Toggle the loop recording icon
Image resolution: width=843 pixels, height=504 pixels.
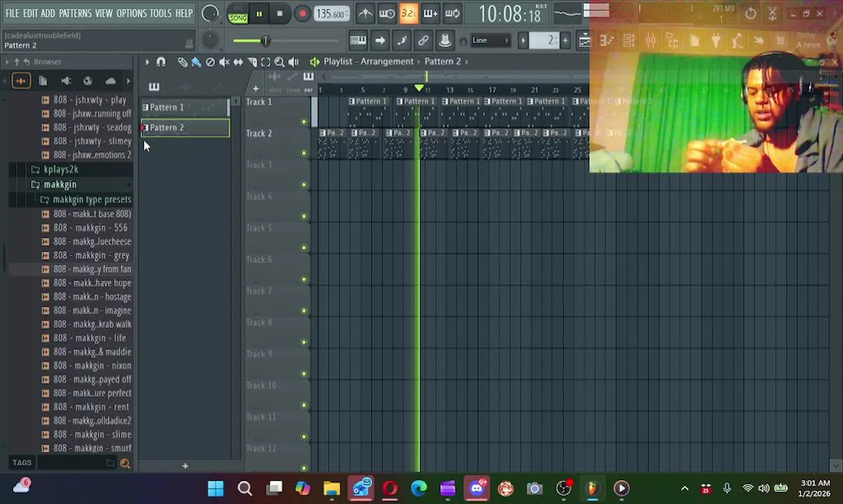(452, 13)
